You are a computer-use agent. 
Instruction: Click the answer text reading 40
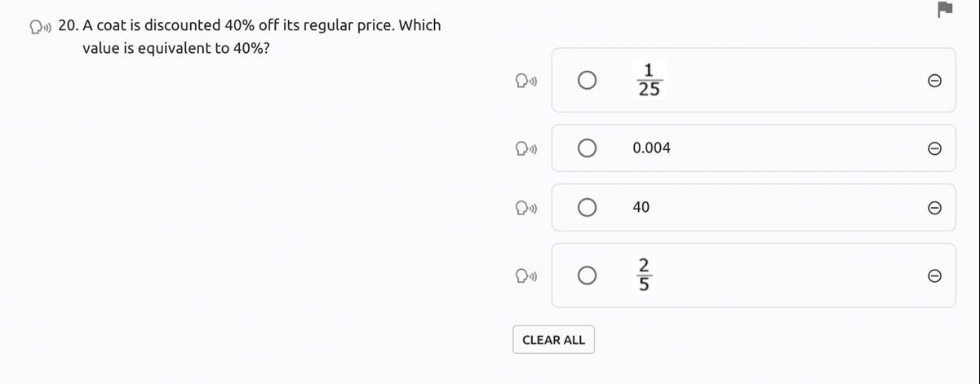[x=641, y=208]
